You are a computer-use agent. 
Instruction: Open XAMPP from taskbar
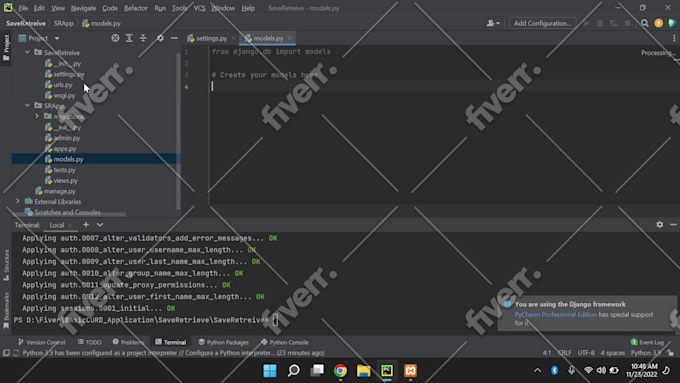(x=410, y=370)
